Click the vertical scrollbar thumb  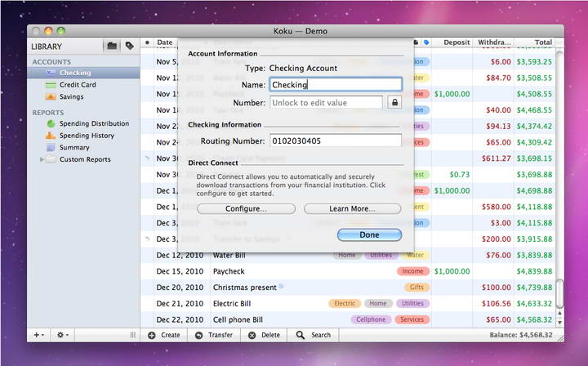tap(559, 293)
